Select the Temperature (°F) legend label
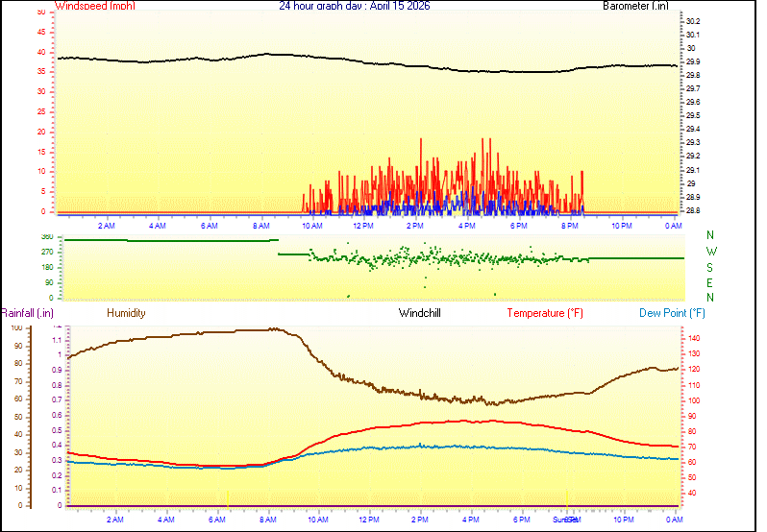The image size is (767, 532). pos(545,313)
